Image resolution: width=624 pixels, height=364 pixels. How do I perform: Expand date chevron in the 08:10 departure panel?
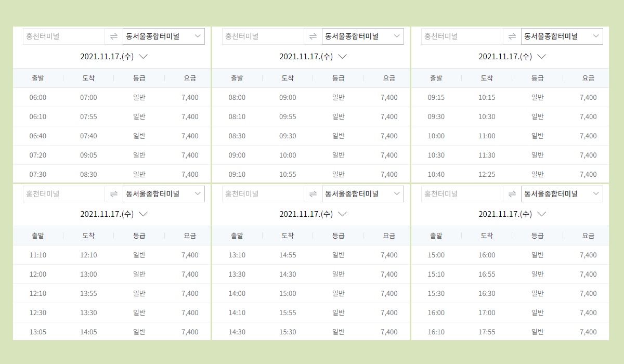tap(343, 57)
